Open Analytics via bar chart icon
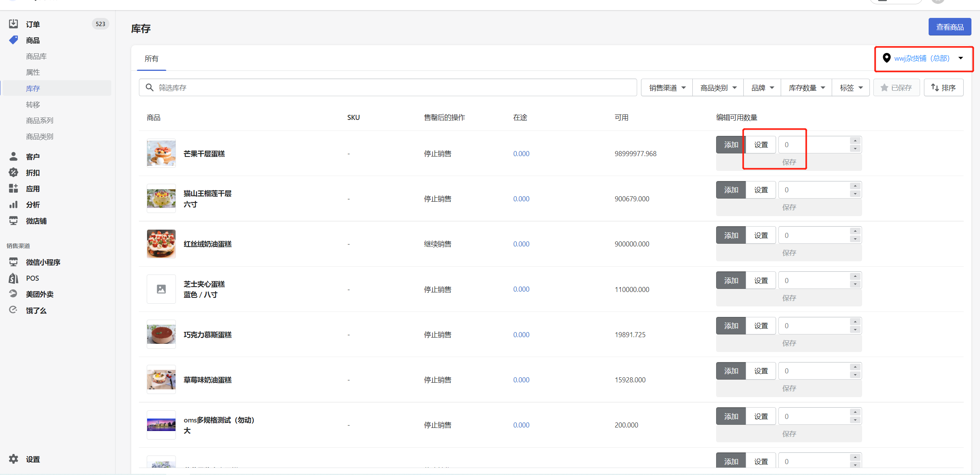 point(13,205)
